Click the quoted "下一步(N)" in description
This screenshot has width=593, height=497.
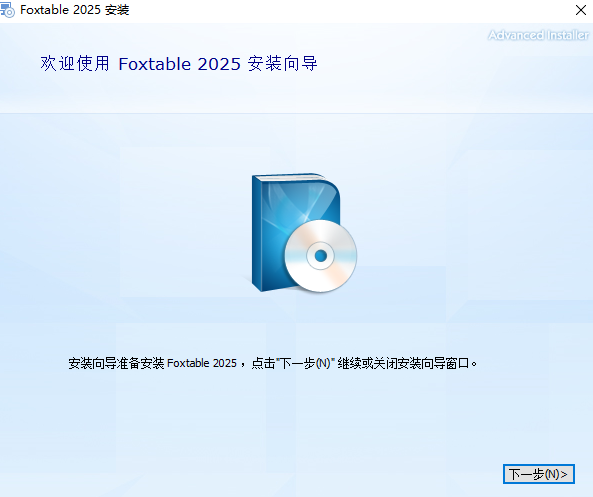(306, 363)
